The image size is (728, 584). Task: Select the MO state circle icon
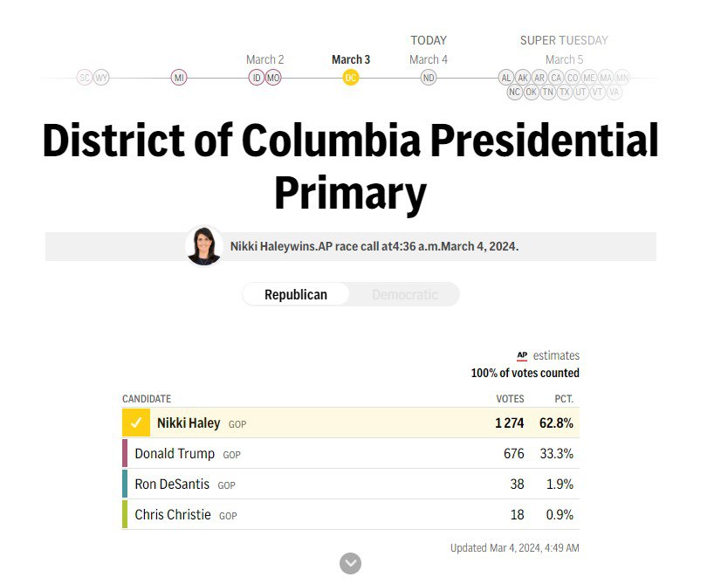(x=273, y=78)
